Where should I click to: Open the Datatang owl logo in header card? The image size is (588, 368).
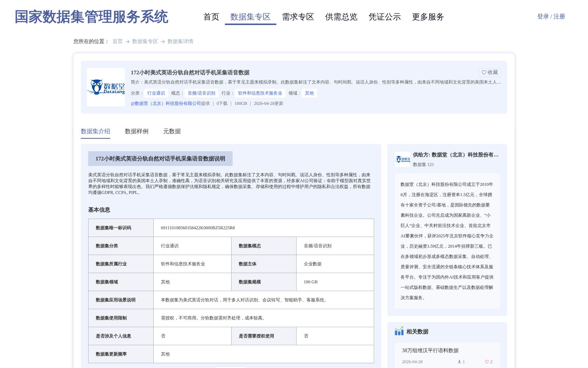(x=106, y=87)
